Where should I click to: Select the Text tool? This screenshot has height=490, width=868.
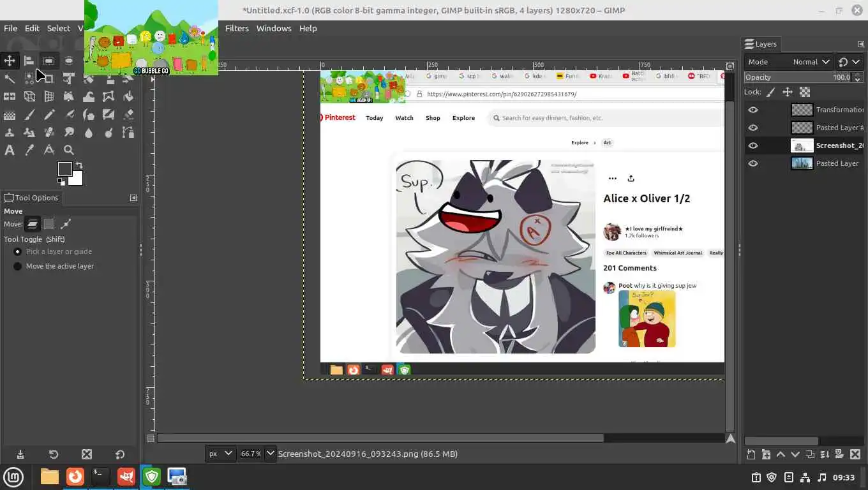click(x=10, y=151)
